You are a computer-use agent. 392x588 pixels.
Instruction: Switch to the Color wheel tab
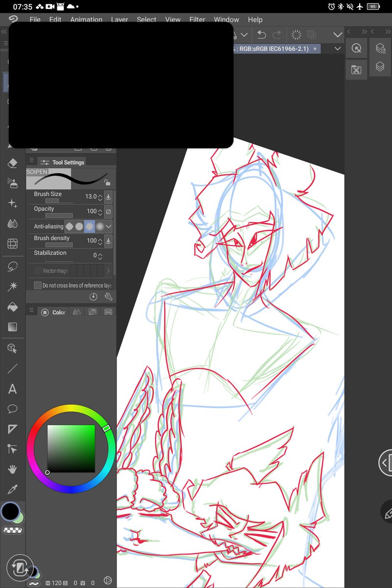(x=53, y=312)
